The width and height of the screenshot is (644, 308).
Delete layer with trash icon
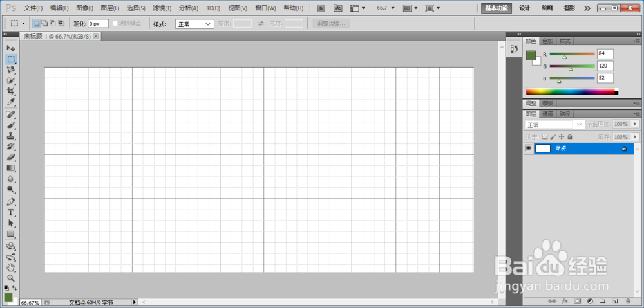tap(627, 302)
